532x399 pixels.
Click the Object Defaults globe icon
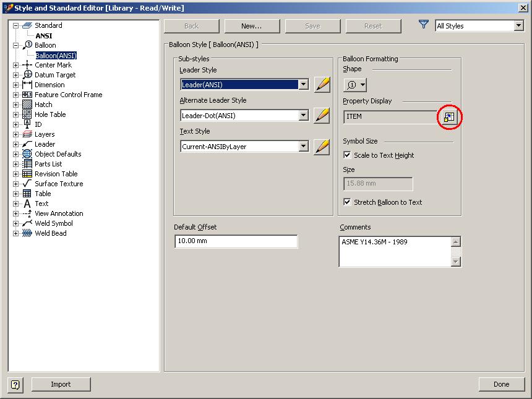pyautogui.click(x=27, y=154)
